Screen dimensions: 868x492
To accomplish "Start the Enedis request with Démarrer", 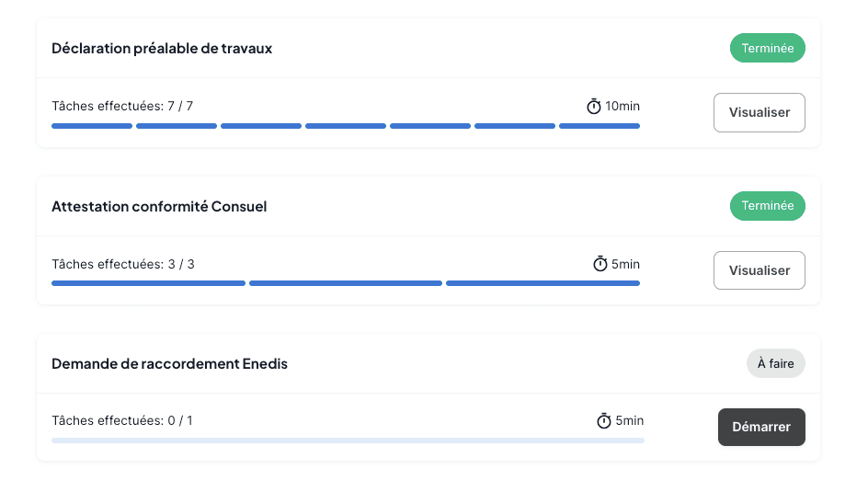I will [761, 427].
